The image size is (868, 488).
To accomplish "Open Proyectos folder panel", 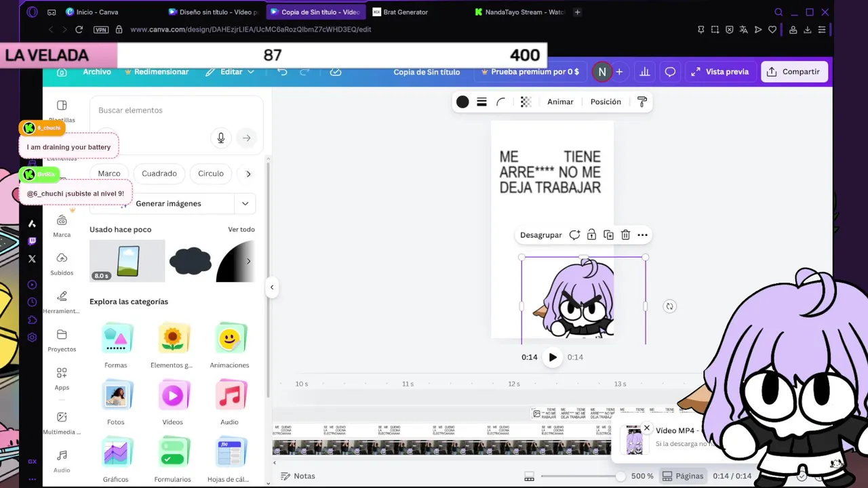I will pyautogui.click(x=62, y=340).
